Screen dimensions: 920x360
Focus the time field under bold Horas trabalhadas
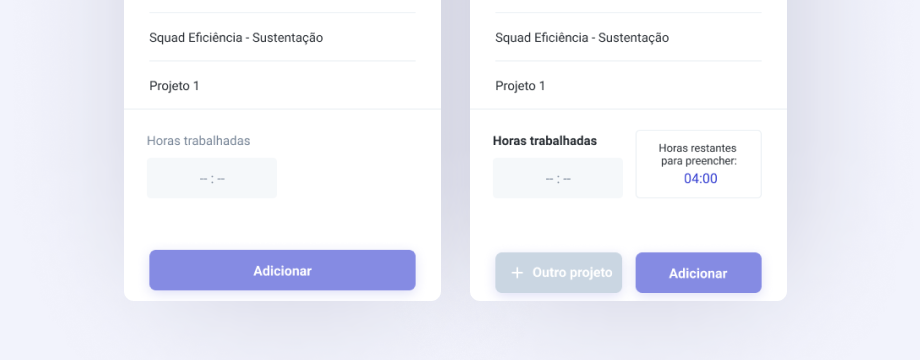click(558, 178)
